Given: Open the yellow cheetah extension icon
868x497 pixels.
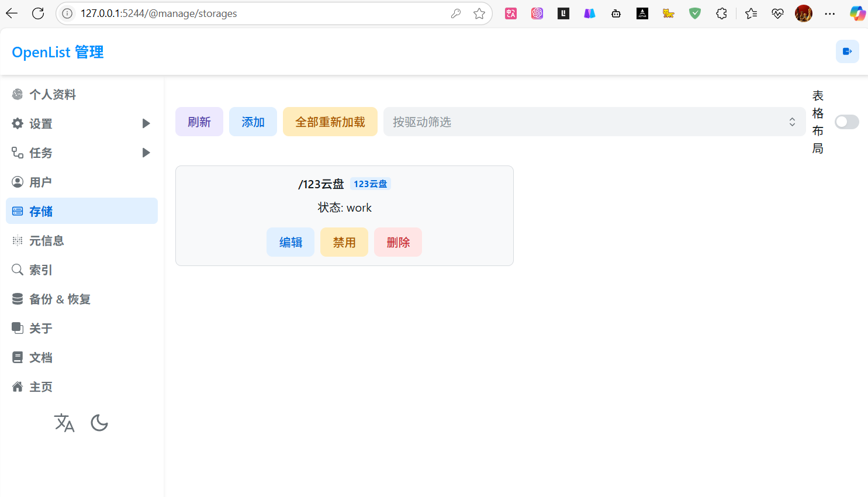Looking at the screenshot, I should pyautogui.click(x=669, y=13).
